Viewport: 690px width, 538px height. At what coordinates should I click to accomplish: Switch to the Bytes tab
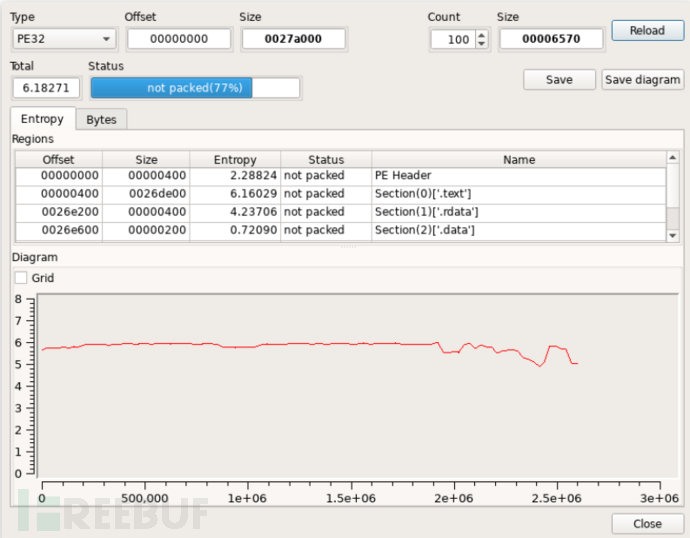[101, 119]
